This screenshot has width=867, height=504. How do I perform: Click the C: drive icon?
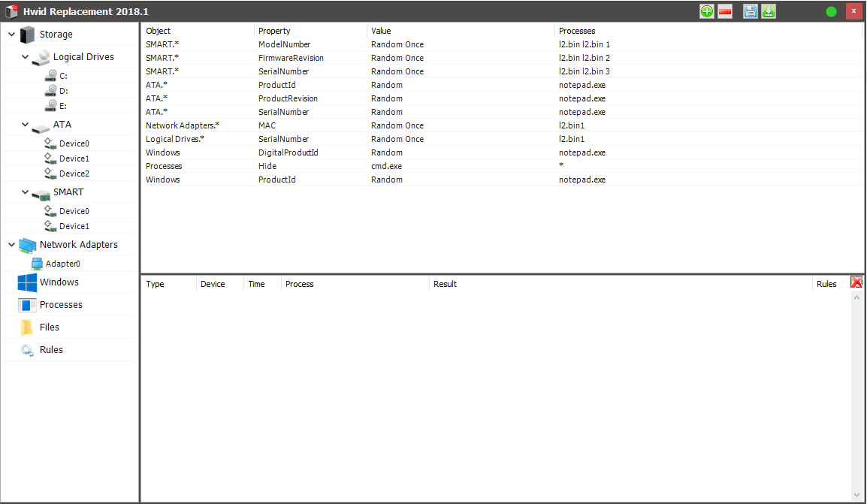(50, 75)
